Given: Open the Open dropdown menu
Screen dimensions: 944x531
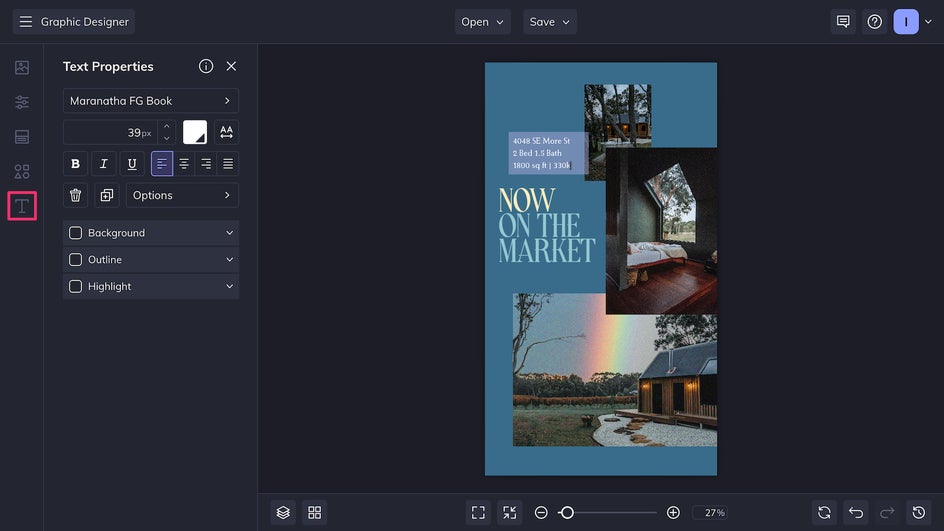Looking at the screenshot, I should 482,22.
